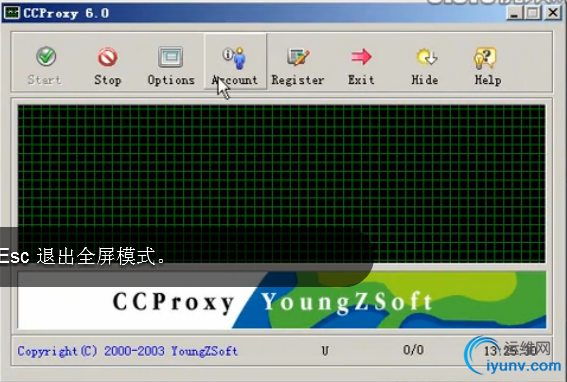Click the disabled Start toolbar button

[45, 66]
